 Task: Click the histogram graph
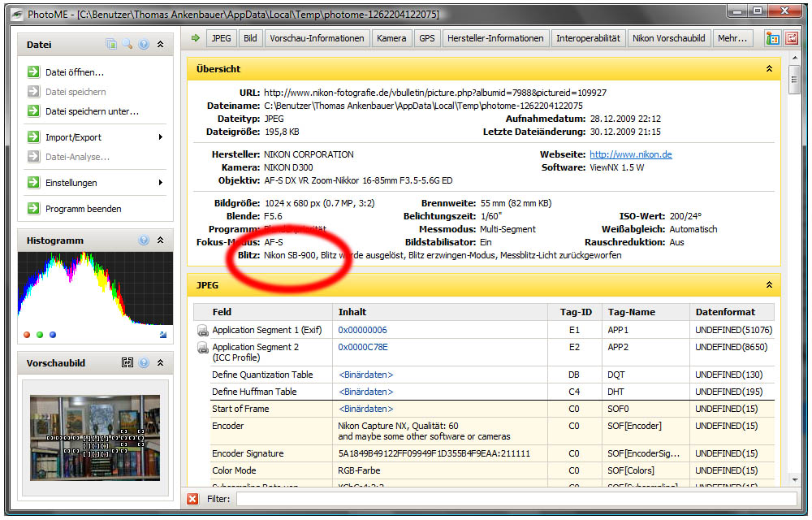click(x=95, y=288)
